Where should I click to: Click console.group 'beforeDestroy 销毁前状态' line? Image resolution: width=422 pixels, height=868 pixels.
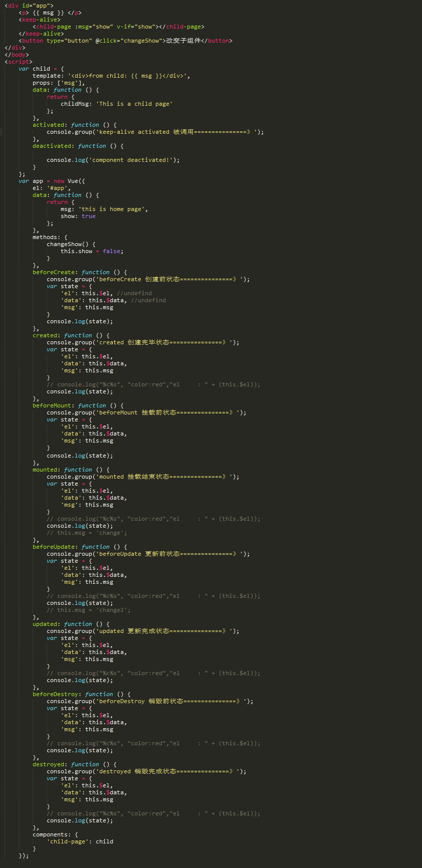point(150,701)
